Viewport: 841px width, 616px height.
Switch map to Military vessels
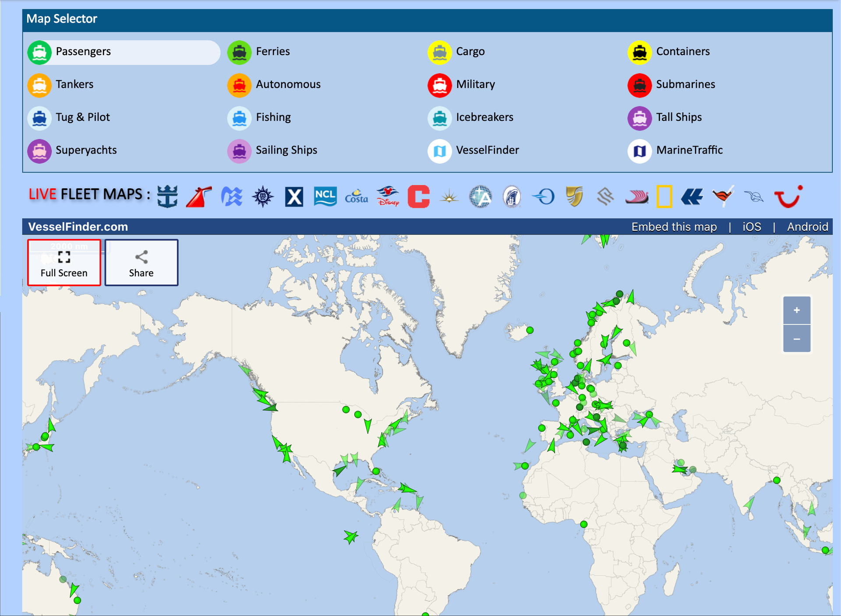click(475, 84)
